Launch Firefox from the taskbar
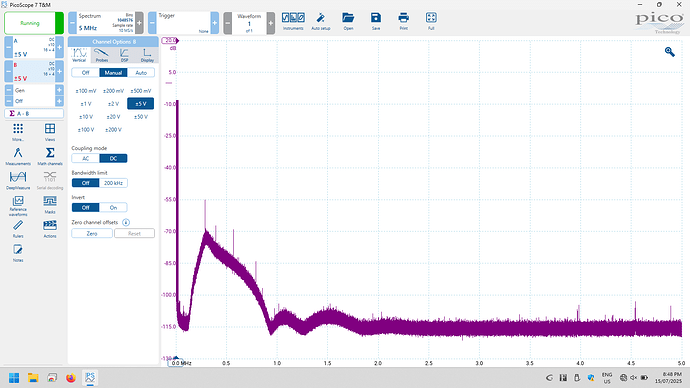 coord(71,378)
